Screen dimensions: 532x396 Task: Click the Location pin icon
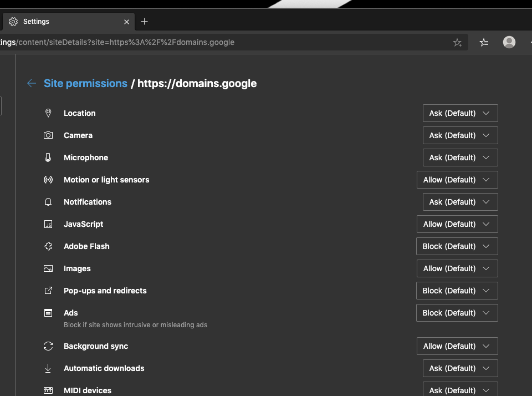point(48,113)
